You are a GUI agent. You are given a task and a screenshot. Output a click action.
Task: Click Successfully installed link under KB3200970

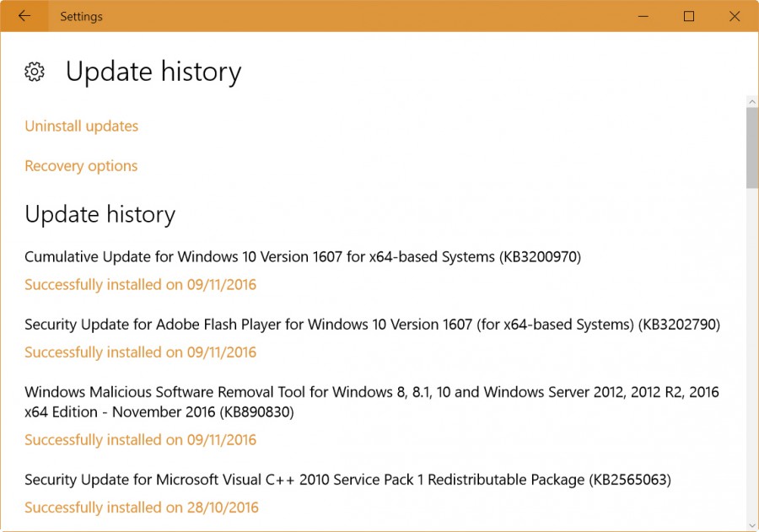tap(140, 284)
